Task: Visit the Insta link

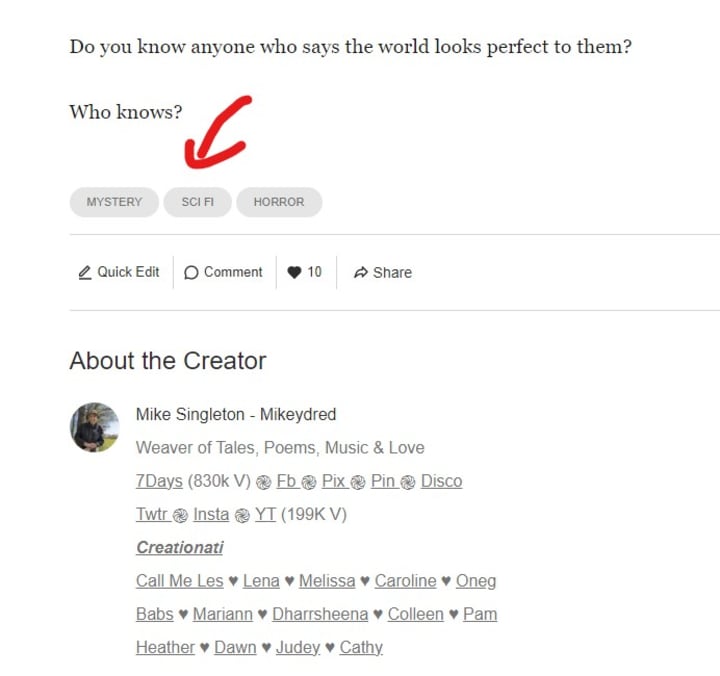Action: (x=211, y=514)
